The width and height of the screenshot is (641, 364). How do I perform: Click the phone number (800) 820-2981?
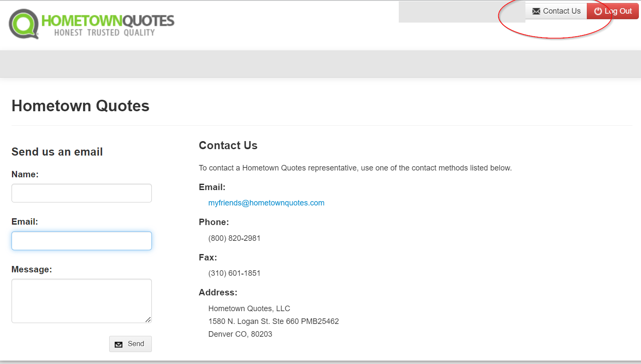point(234,238)
